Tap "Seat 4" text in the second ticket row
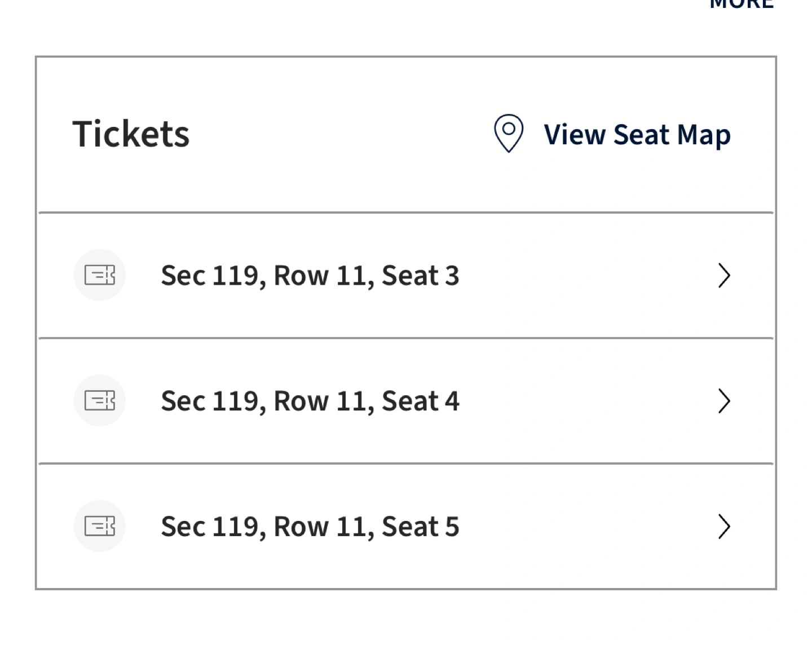Image resolution: width=812 pixels, height=645 pixels. pyautogui.click(x=420, y=401)
